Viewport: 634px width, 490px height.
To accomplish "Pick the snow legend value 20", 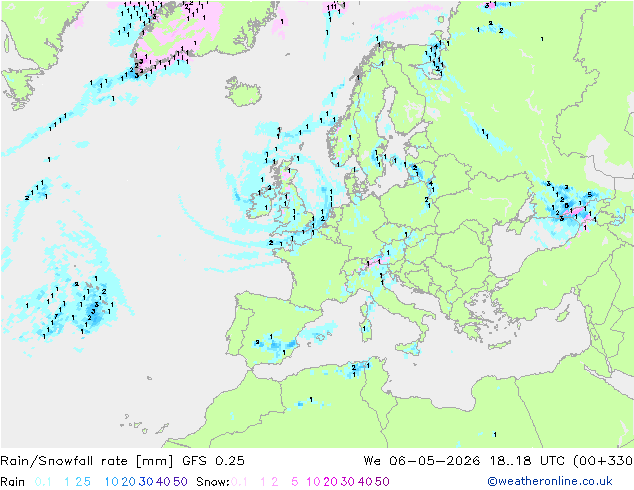I will (330, 482).
